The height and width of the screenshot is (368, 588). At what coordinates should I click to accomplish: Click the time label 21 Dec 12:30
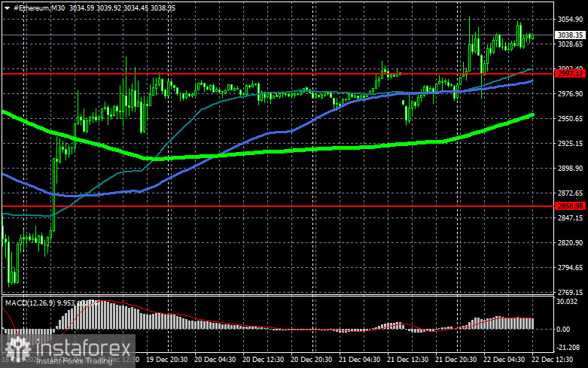407,360
